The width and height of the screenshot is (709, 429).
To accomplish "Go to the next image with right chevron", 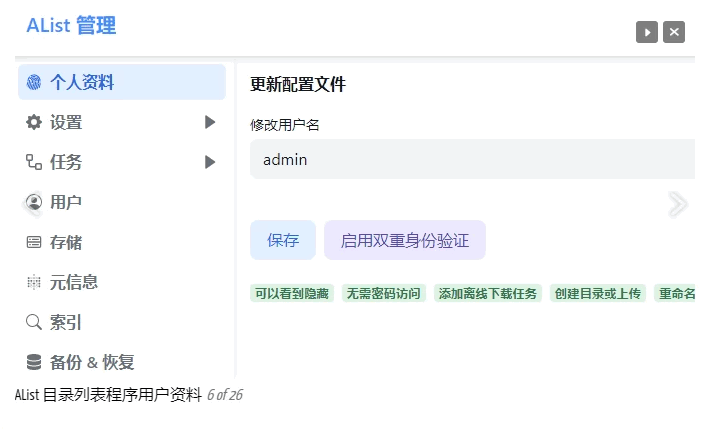I will (678, 204).
